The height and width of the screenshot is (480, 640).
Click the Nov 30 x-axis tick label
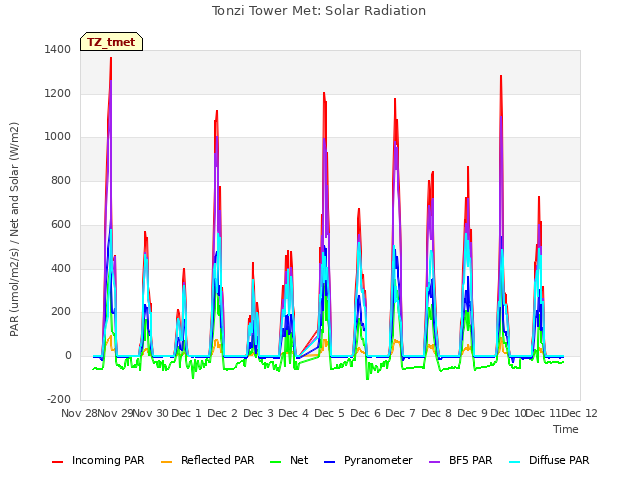tap(151, 413)
